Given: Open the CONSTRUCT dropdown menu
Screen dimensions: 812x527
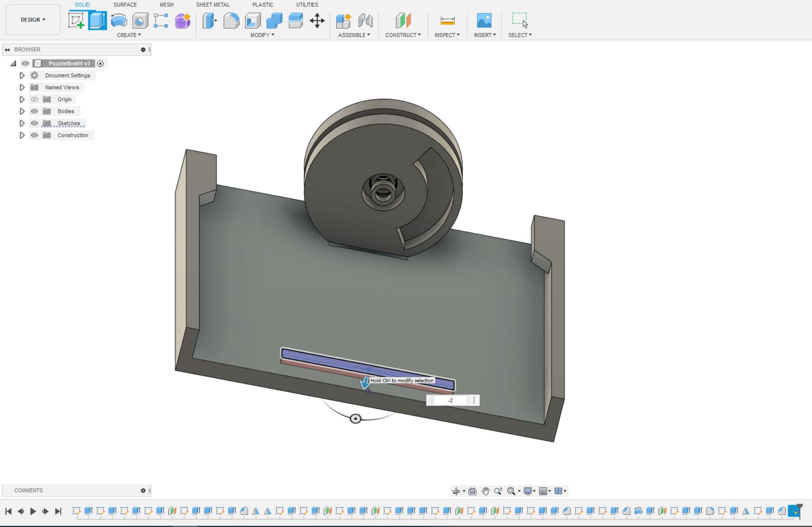Looking at the screenshot, I should [403, 35].
